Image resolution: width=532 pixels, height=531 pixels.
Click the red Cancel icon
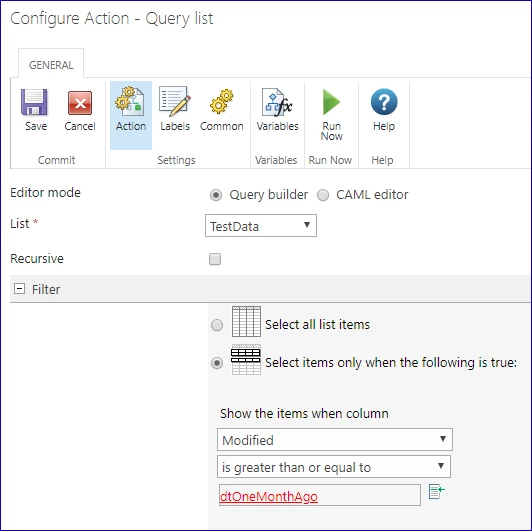click(80, 103)
